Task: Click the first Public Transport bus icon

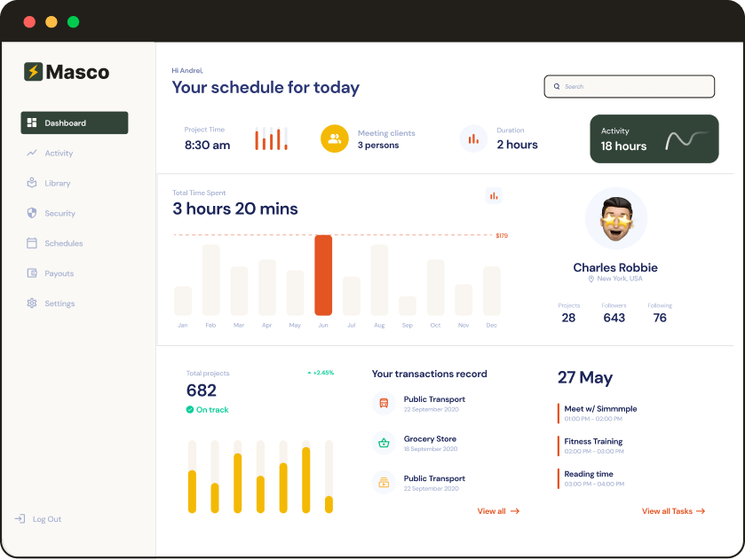Action: [384, 404]
